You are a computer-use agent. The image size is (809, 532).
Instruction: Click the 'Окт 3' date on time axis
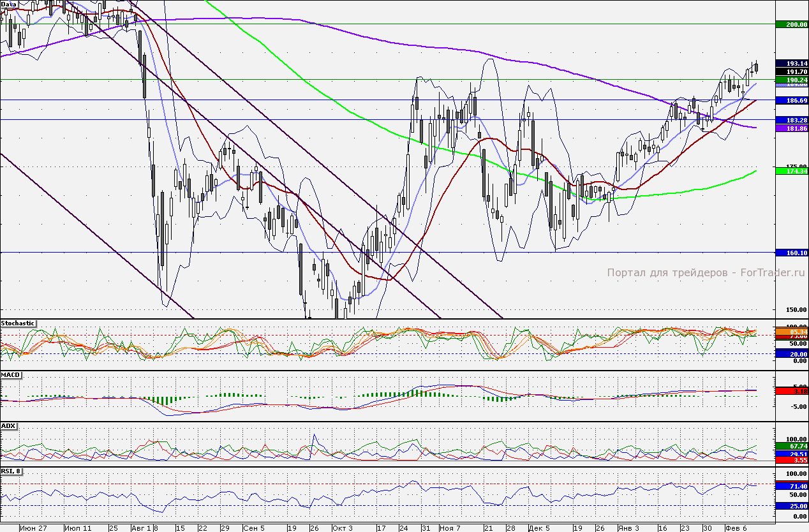point(342,528)
